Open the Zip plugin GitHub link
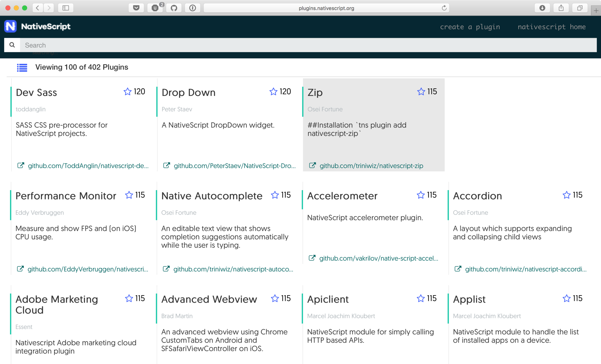The height and width of the screenshot is (364, 601). click(371, 166)
